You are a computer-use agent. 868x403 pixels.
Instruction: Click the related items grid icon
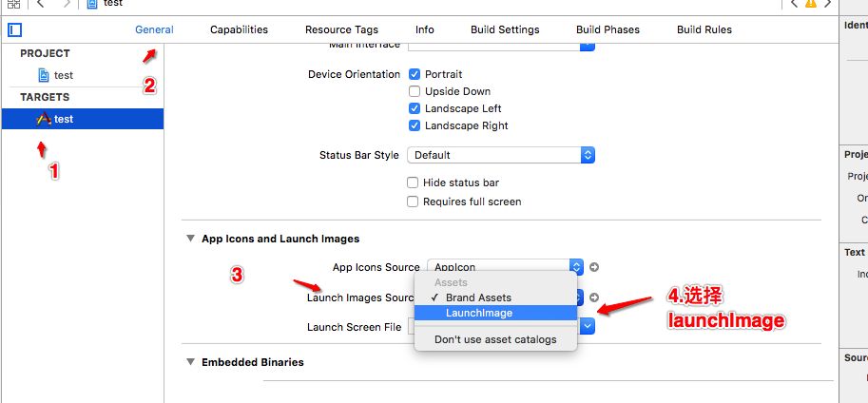pos(13,4)
